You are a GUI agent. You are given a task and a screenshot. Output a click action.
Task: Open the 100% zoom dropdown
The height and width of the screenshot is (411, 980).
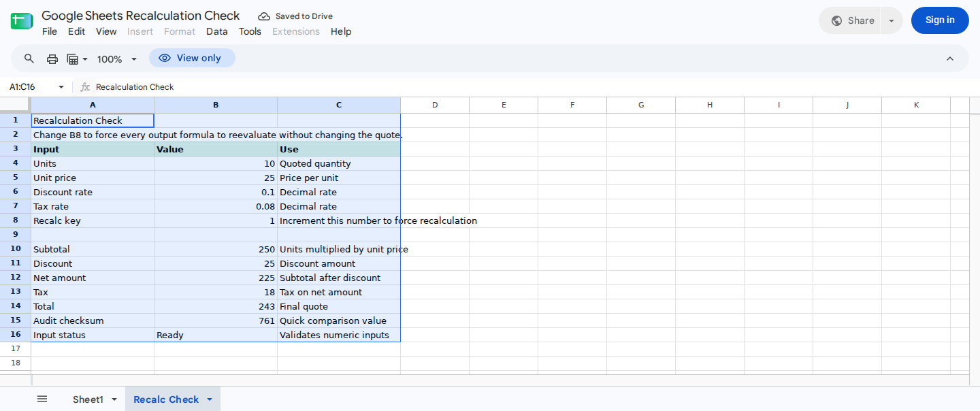pos(117,59)
